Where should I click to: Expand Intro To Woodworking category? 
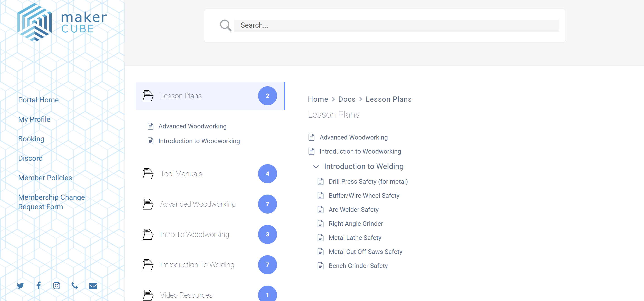[194, 234]
